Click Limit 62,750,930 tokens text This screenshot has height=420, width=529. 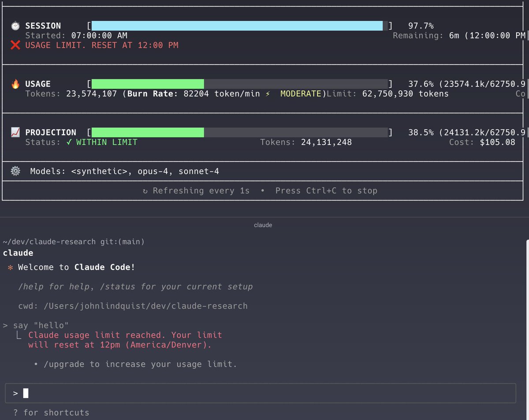pos(388,94)
